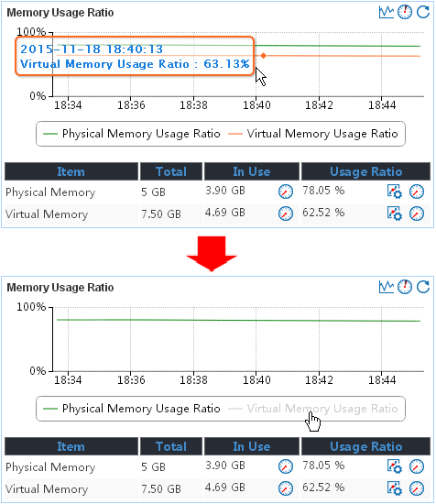
Task: Toggle Physical Memory Usage Ratio series in top legend
Action: [132, 134]
